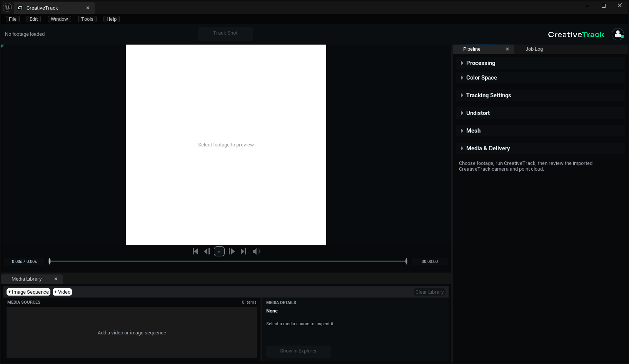
Task: Close the CreativeTrack window tab
Action: coord(88,8)
